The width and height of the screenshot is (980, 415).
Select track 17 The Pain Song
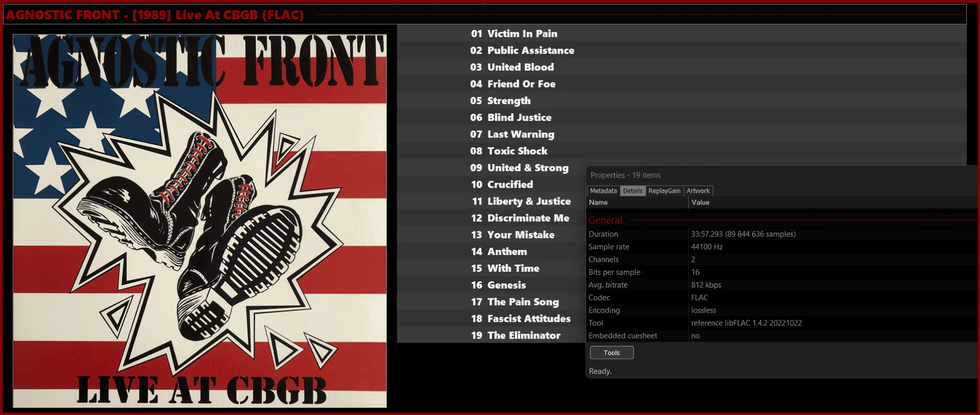514,302
